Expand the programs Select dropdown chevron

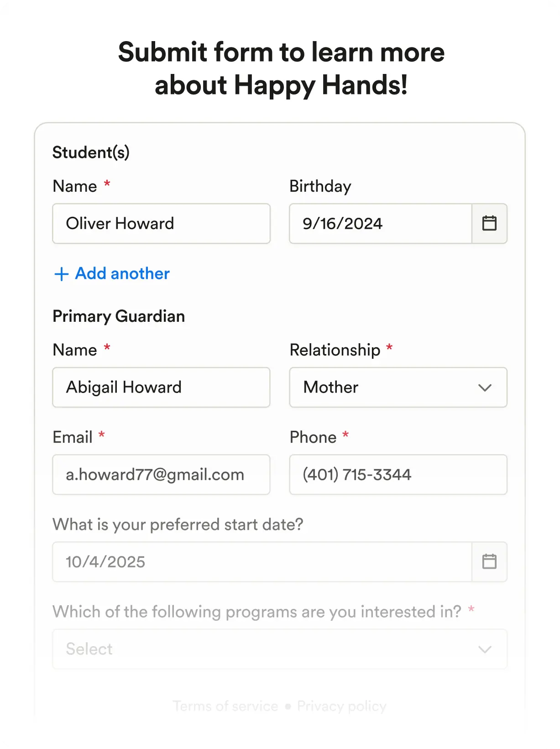pyautogui.click(x=485, y=649)
